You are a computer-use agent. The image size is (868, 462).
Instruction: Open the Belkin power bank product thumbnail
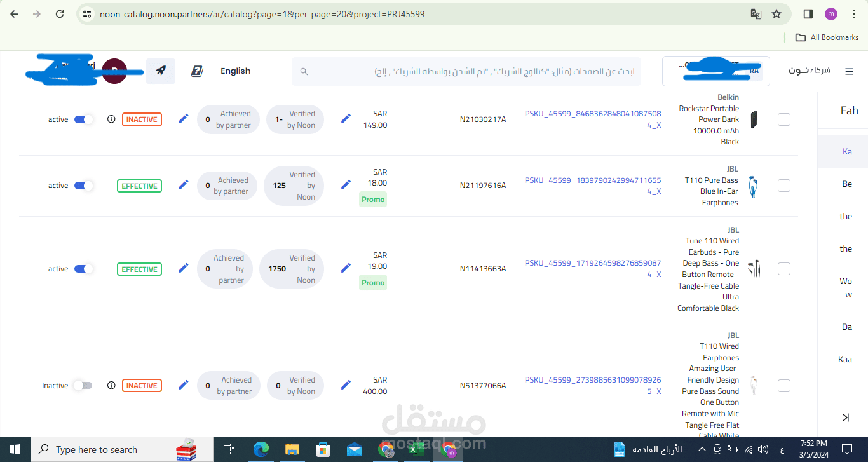(754, 119)
